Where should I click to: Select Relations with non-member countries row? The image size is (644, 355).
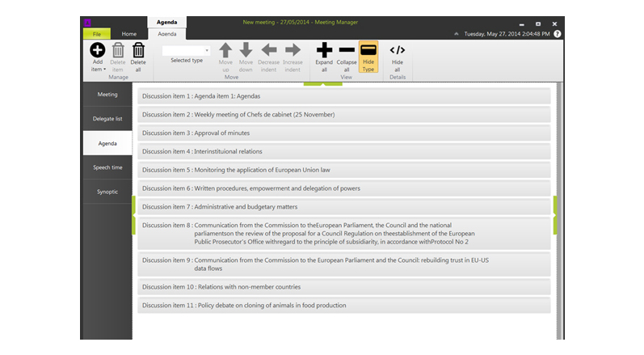click(344, 287)
